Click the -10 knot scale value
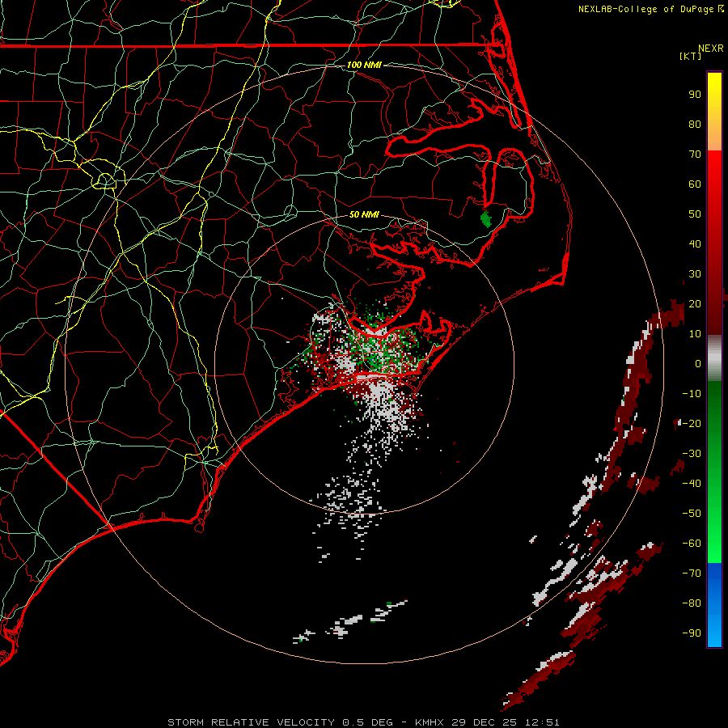 (692, 394)
